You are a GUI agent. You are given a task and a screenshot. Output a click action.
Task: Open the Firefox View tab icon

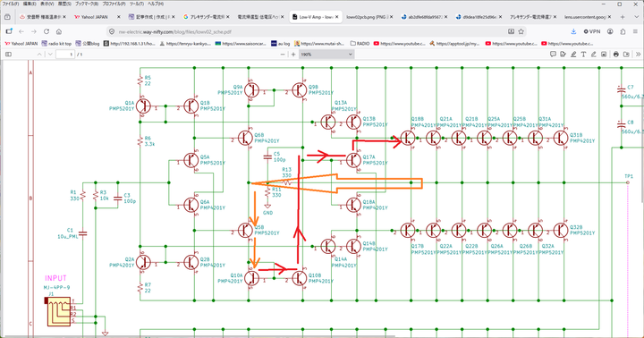click(7, 17)
